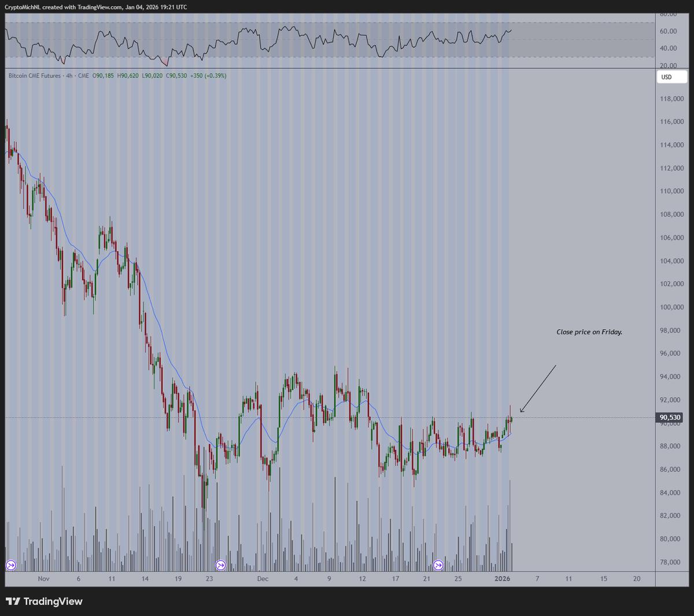Click the 100,000 level on the price scale
The image size is (694, 616).
[x=671, y=307]
